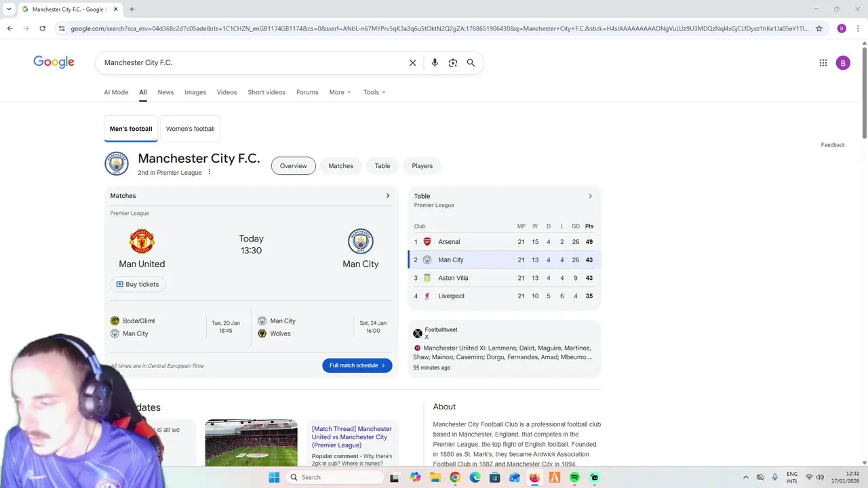Click Buy tickets button

(x=138, y=284)
